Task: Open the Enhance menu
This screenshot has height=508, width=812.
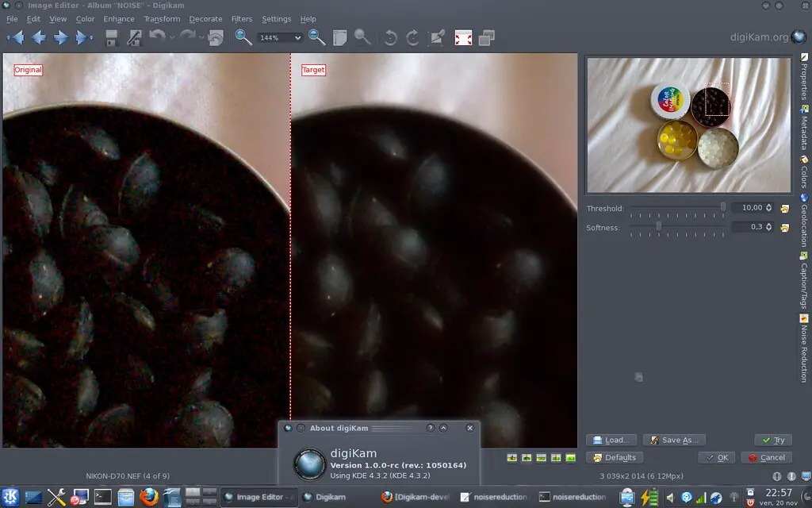Action: (x=119, y=19)
